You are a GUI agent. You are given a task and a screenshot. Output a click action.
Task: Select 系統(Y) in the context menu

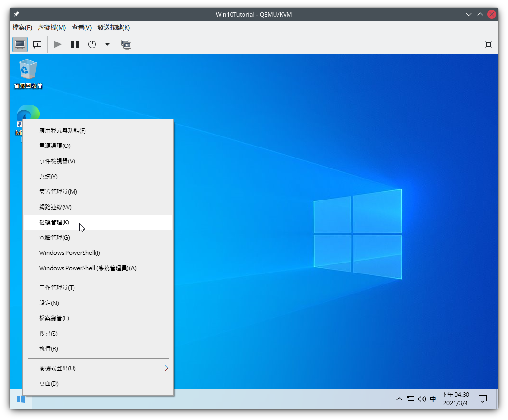(x=98, y=177)
